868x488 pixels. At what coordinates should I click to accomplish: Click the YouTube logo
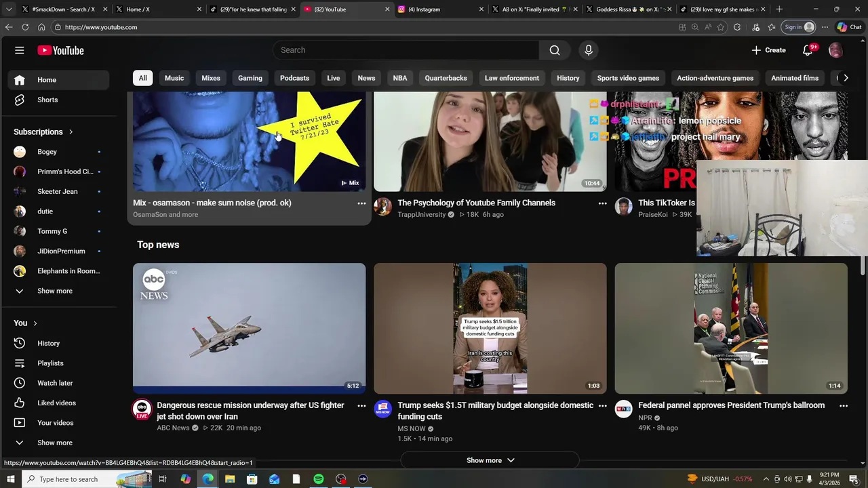click(60, 50)
